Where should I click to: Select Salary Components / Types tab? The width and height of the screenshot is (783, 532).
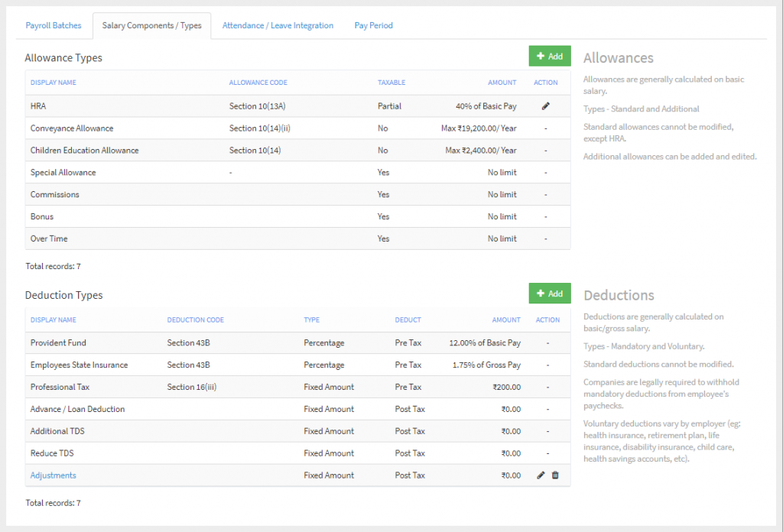coord(151,25)
